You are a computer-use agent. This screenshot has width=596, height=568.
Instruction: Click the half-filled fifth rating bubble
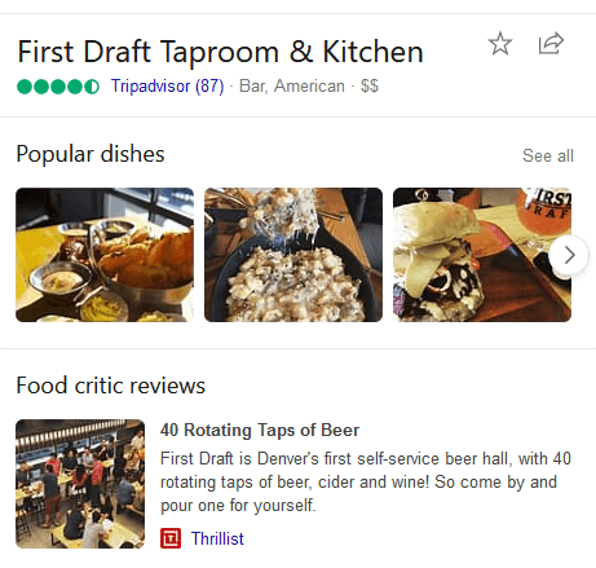tap(92, 87)
